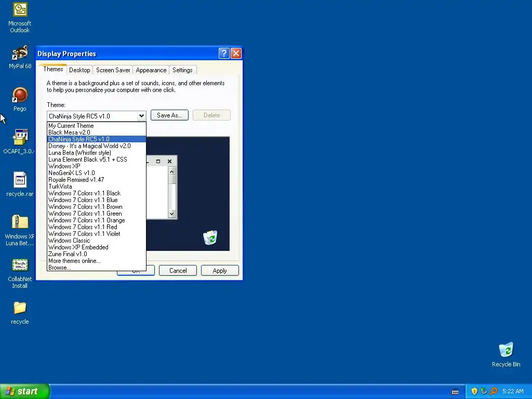The width and height of the screenshot is (532, 399).
Task: Click the help question mark button
Action: point(224,54)
